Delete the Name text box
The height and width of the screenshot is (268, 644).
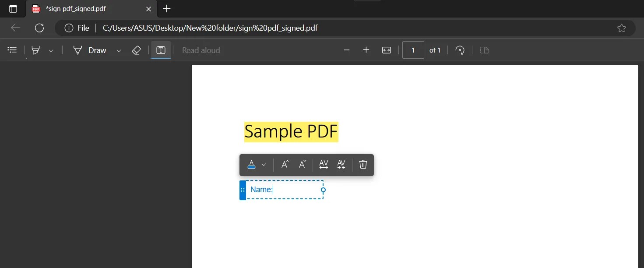pos(363,165)
